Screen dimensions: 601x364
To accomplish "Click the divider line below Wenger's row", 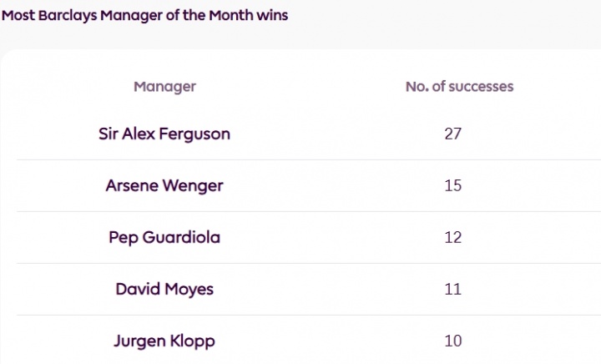I will (x=300, y=211).
